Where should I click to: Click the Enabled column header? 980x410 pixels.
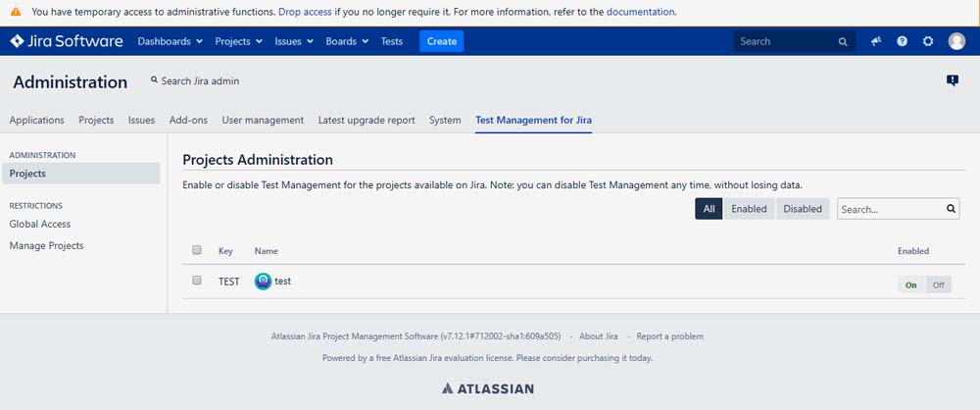[913, 251]
